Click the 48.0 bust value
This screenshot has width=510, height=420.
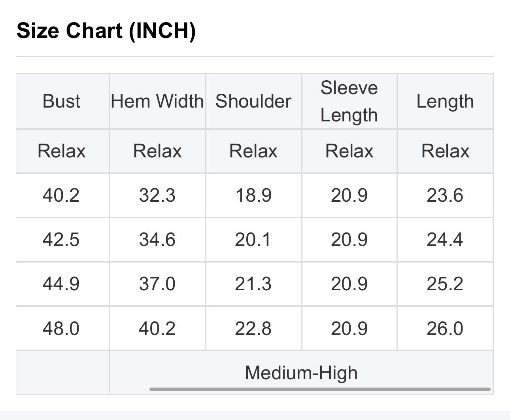[x=61, y=329]
